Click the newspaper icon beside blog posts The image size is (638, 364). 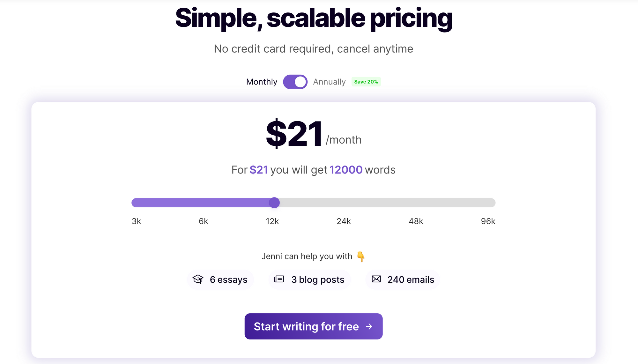tap(279, 279)
